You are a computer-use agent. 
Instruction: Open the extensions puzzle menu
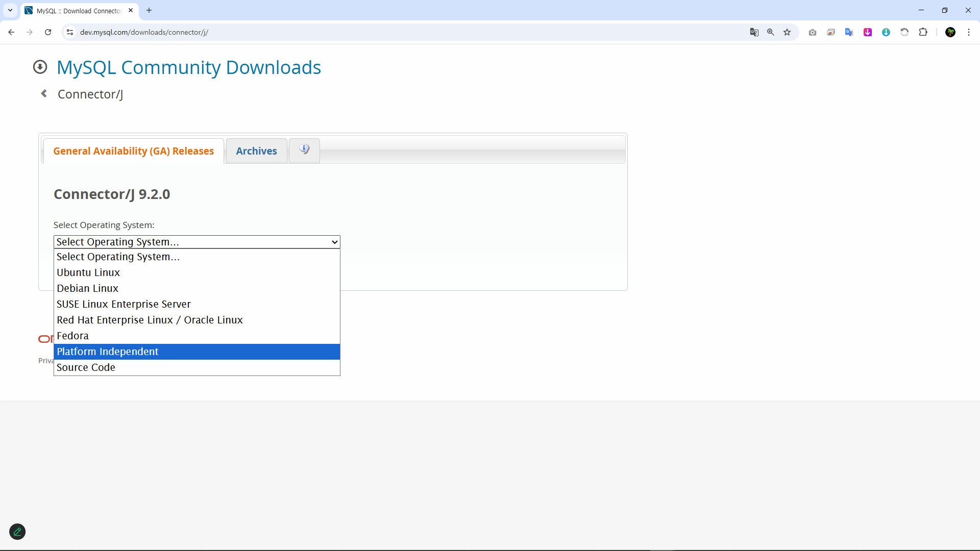point(923,32)
